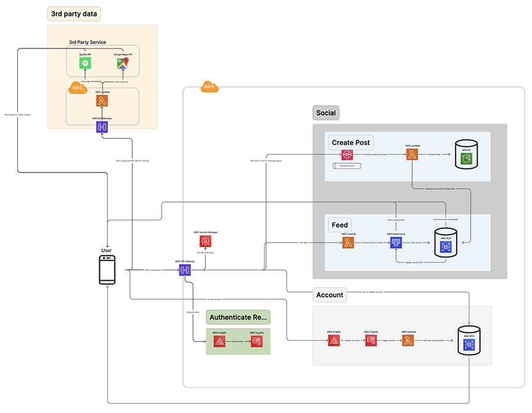Click 'Fetch song & location data for sharing' label
Viewport: 532px width, 413px height.
(132, 161)
